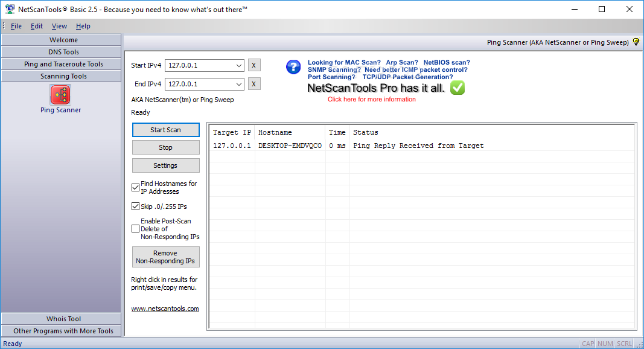Click the menu bar grip handle
Screen dimensions: 644x349
click(4, 26)
